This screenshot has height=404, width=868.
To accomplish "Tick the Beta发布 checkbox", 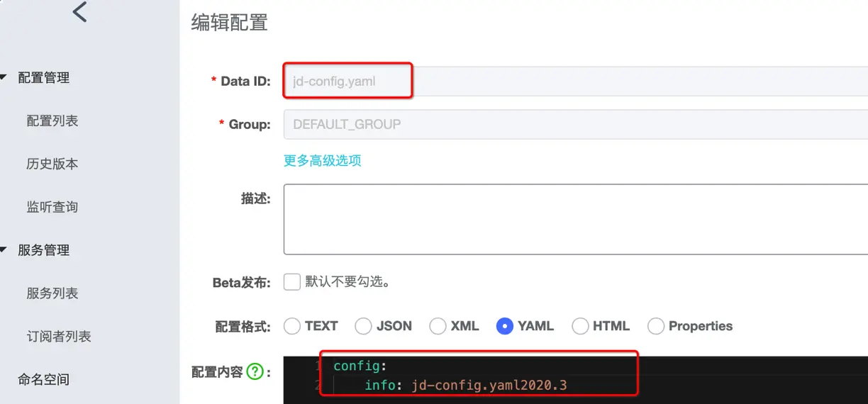I will [292, 282].
